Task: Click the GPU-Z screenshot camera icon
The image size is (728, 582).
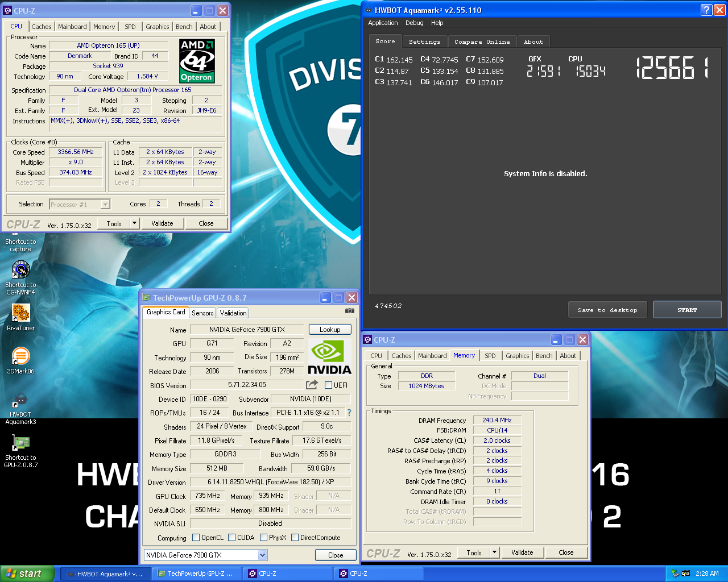Action: point(350,311)
